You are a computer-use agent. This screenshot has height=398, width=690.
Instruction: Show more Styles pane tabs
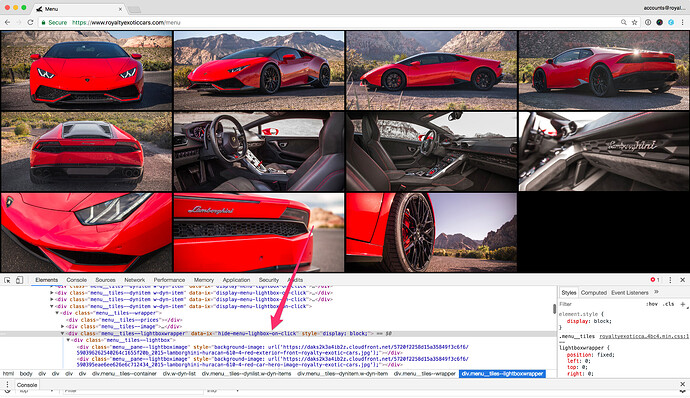656,292
